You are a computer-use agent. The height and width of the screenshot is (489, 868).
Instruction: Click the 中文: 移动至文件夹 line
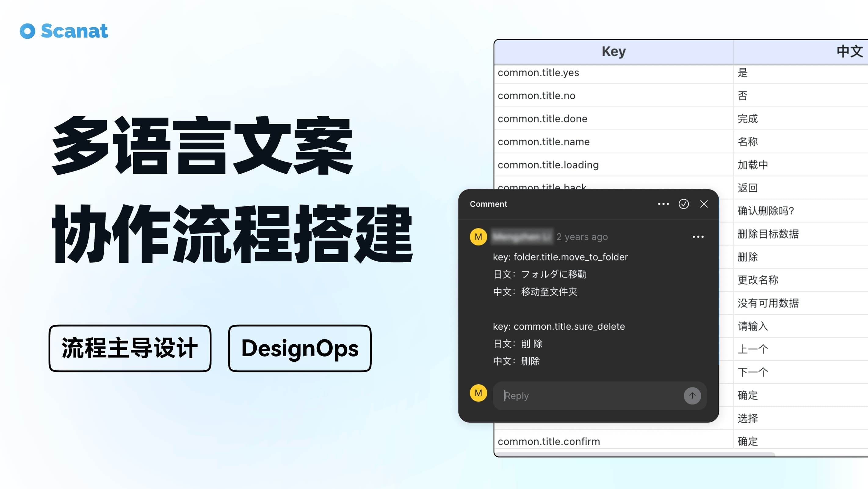tap(535, 292)
